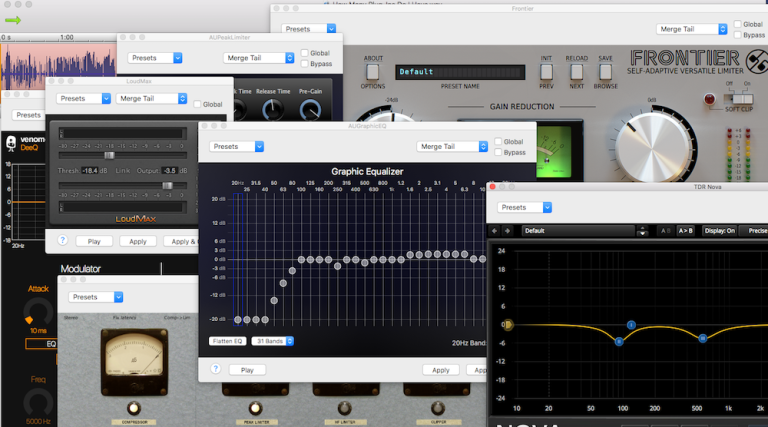The height and width of the screenshot is (427, 768).
Task: Click Apply in the LoudMax window
Action: click(x=138, y=241)
